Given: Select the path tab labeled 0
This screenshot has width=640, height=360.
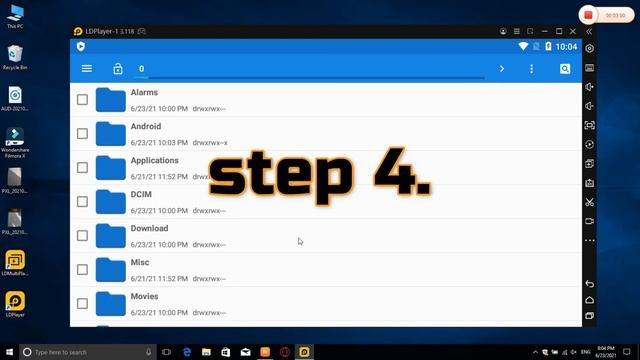Looking at the screenshot, I should (x=141, y=69).
